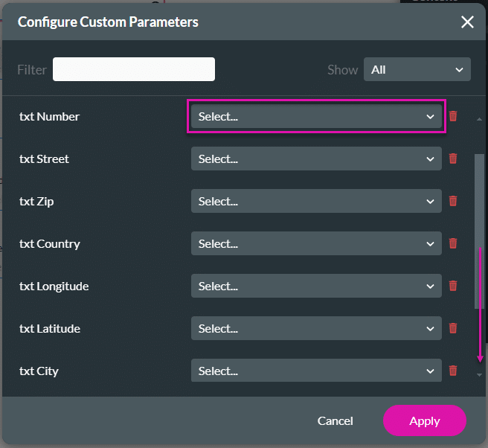
Task: Open the txt Country Select dropdown
Action: (x=316, y=243)
